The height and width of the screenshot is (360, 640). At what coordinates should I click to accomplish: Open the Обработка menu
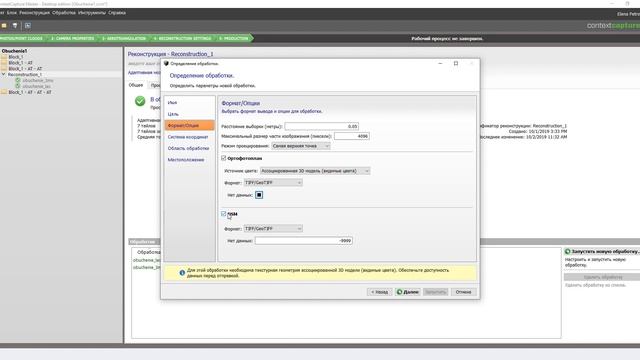point(64,13)
